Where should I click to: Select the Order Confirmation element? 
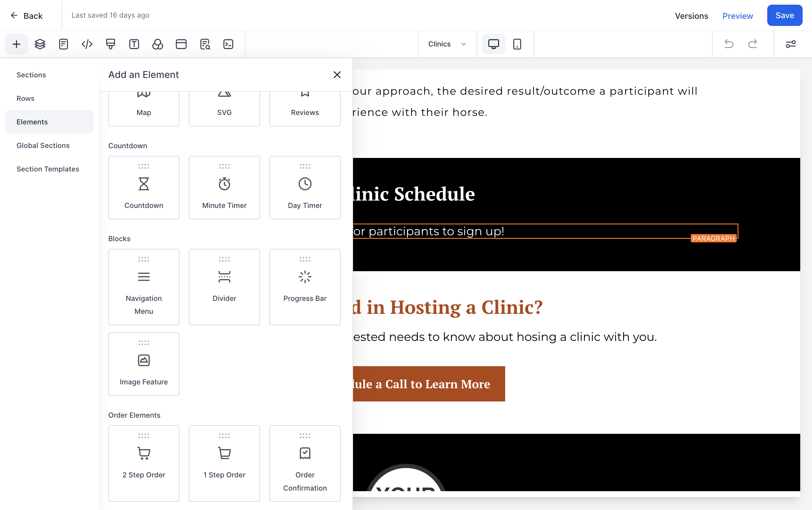(305, 464)
